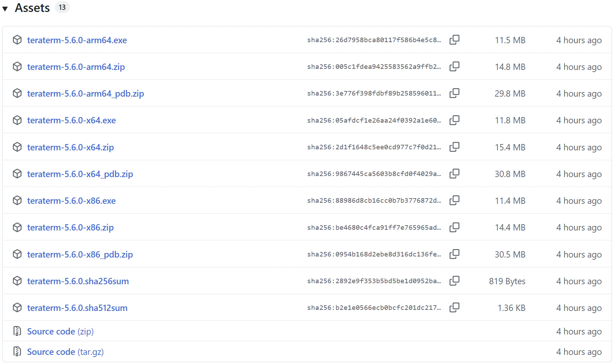The height and width of the screenshot is (364, 613).
Task: Download teraterm-5.6.0-x64.exe installer
Action: tap(71, 120)
